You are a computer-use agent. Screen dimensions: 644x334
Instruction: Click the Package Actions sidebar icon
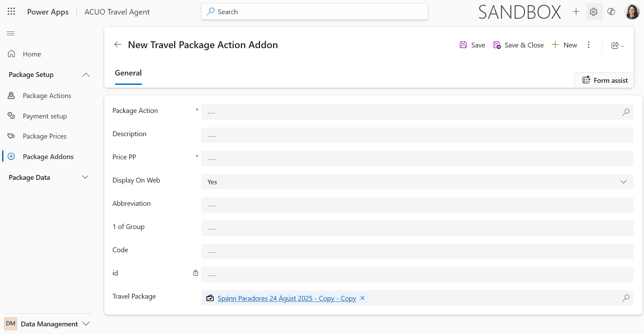(11, 95)
